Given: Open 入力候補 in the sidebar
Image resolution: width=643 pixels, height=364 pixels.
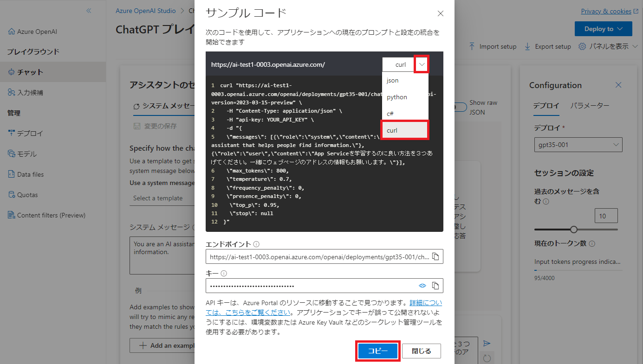Looking at the screenshot, I should coord(26,92).
